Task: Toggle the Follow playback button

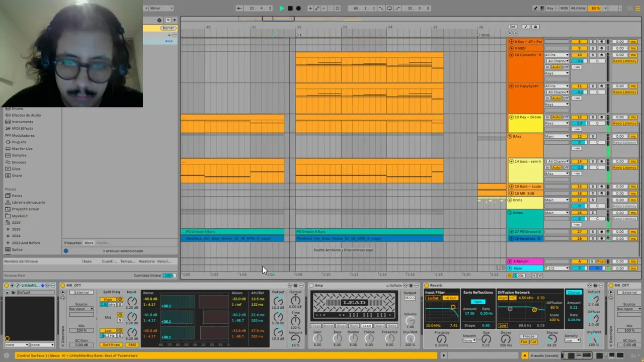Action: point(239,8)
